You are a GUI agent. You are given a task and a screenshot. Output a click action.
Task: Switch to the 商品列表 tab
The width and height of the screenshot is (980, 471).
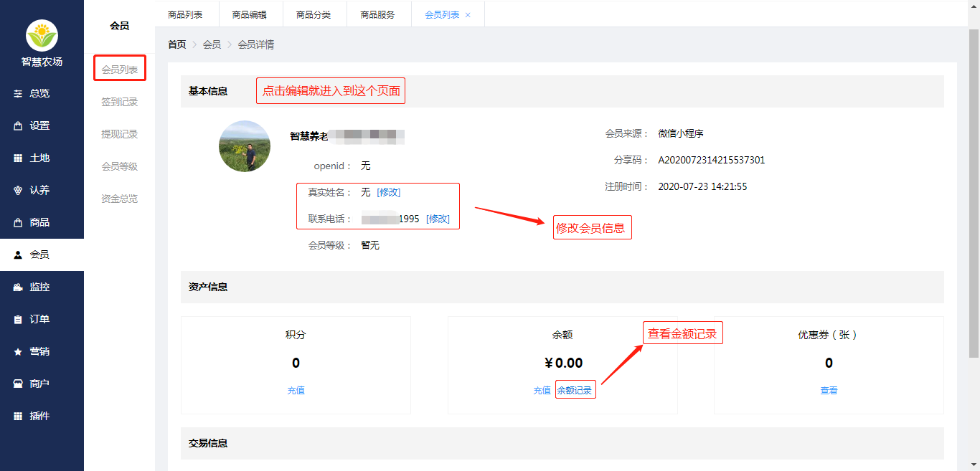click(186, 14)
